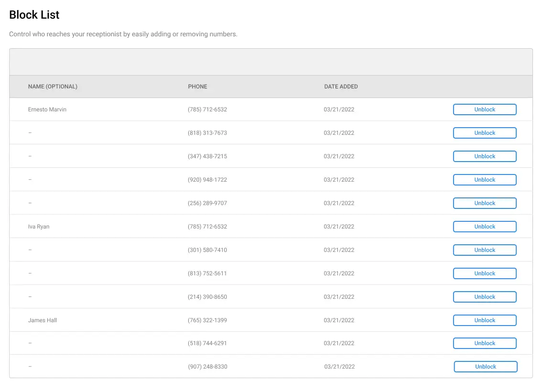Click the date in the (818) 313-7673 row

(339, 133)
